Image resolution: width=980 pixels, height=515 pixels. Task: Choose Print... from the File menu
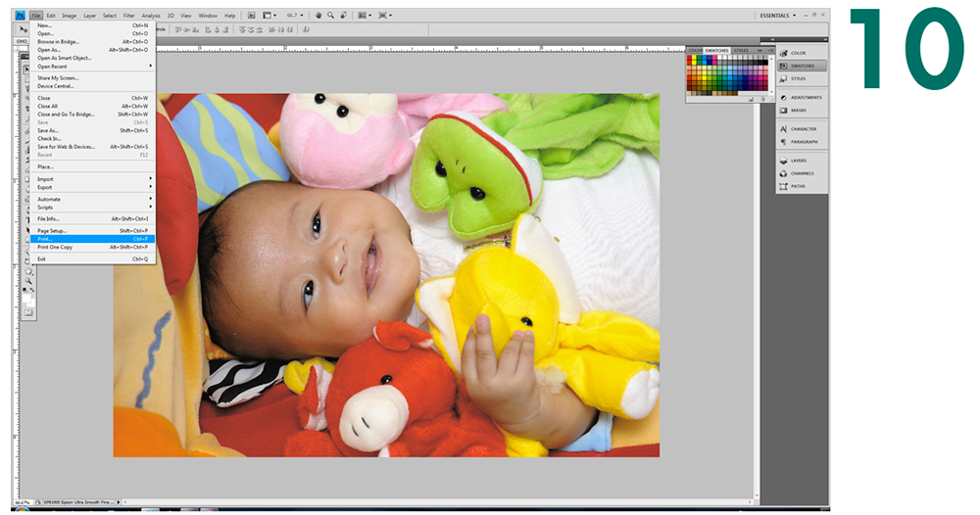[92, 239]
